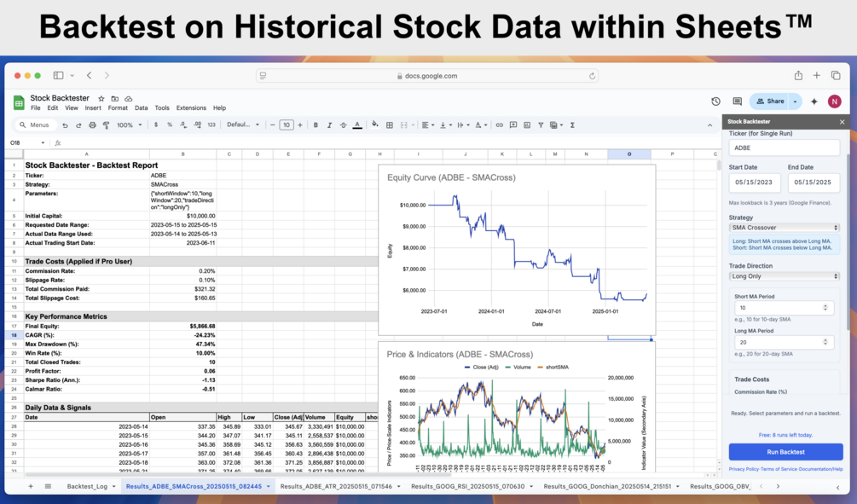This screenshot has height=504, width=857.
Task: Click the browser page reload icon
Action: (592, 76)
